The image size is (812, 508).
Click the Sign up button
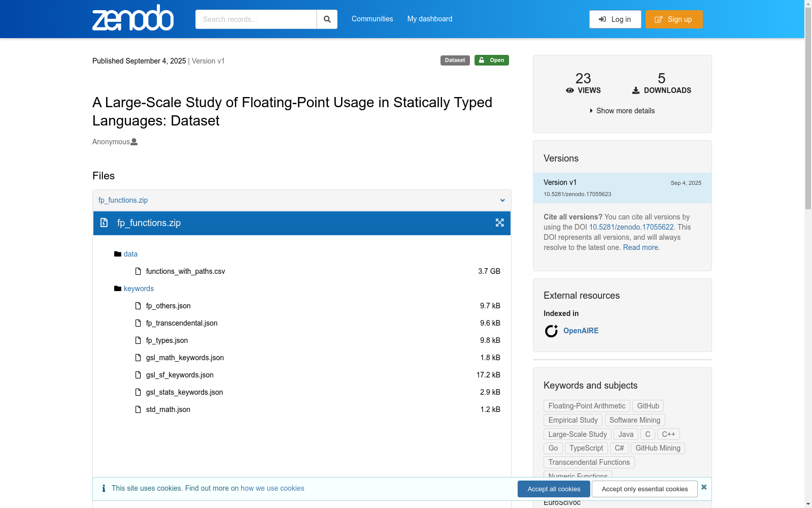point(674,19)
